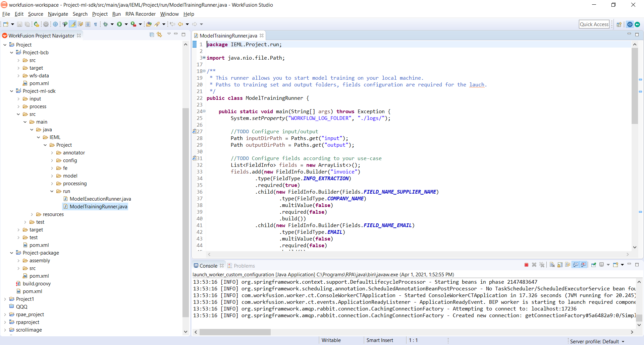Click the editor vertical scrollbar thumb

635,86
